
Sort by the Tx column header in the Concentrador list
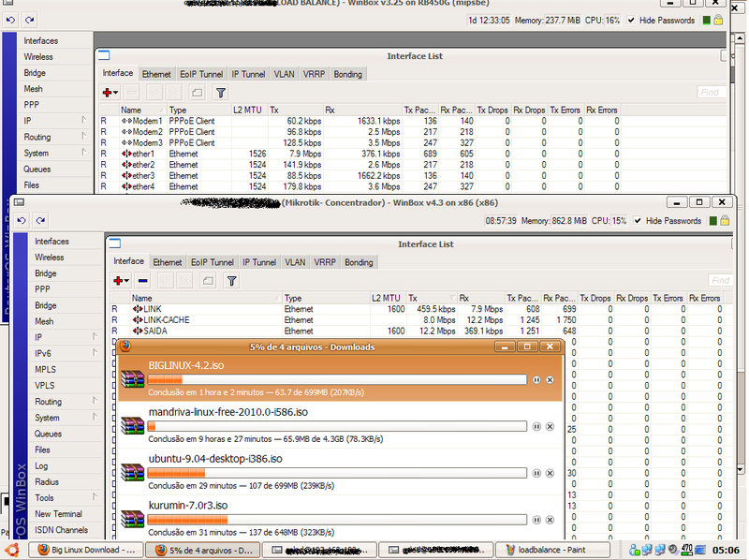tap(432, 298)
